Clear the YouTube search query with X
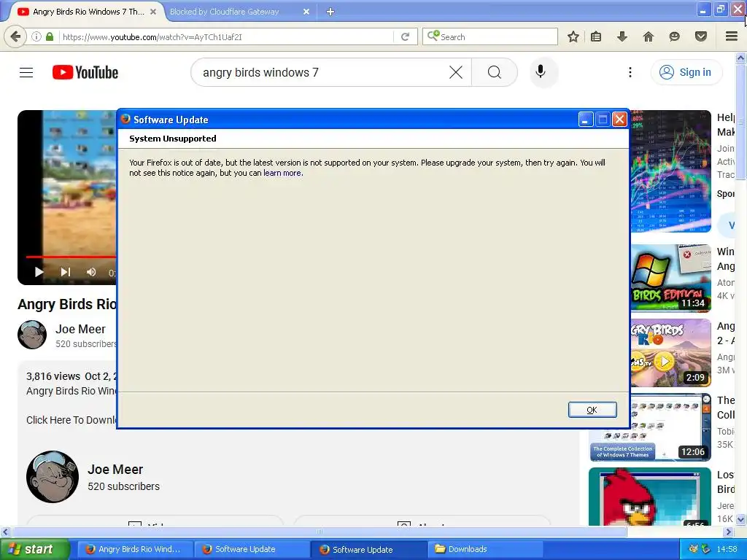 [x=456, y=72]
